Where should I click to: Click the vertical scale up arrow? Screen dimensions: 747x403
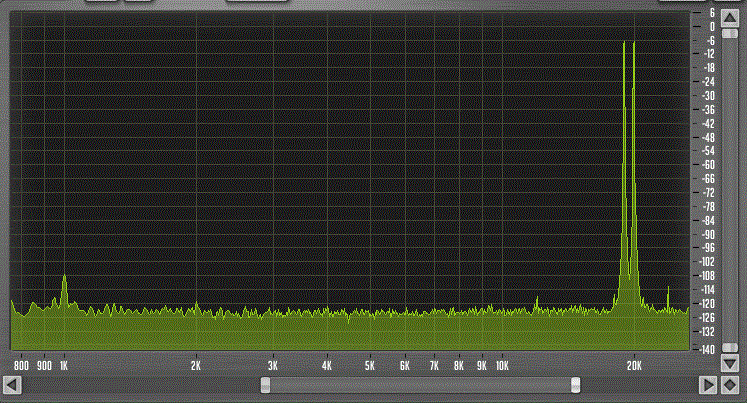730,19
